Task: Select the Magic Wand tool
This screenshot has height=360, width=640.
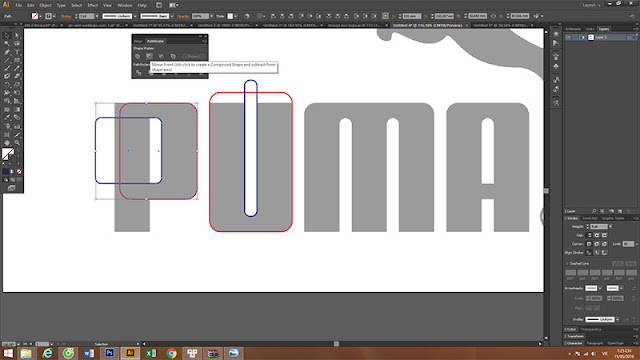Action: (7, 43)
